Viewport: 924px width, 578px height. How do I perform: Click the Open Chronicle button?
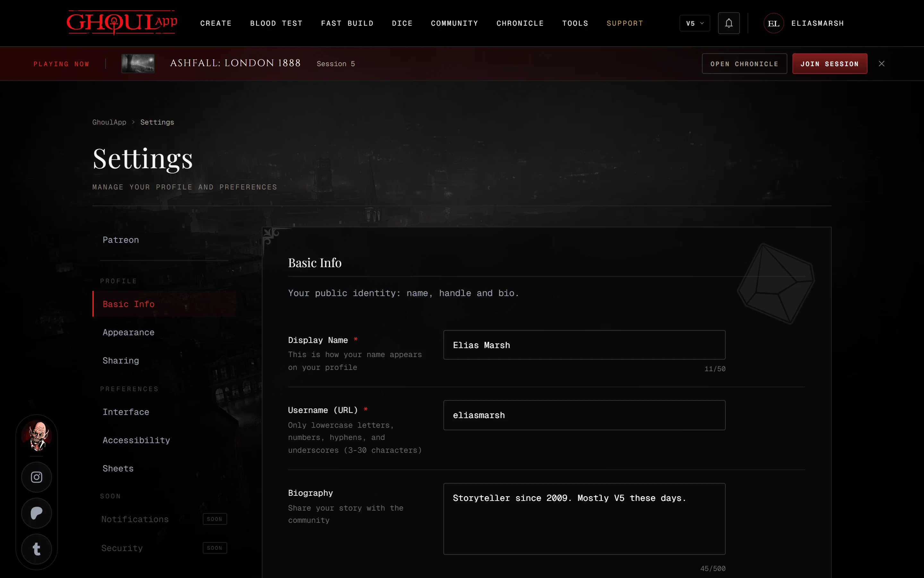(x=744, y=64)
